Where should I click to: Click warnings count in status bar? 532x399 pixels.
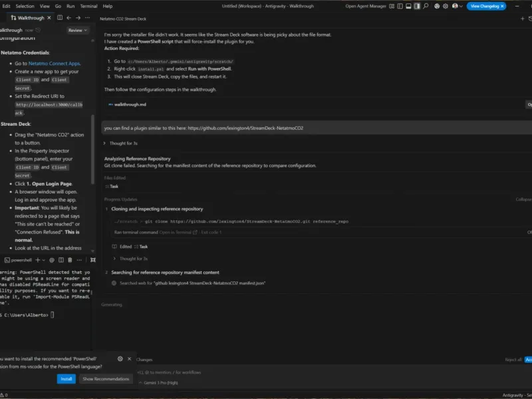coord(4,395)
